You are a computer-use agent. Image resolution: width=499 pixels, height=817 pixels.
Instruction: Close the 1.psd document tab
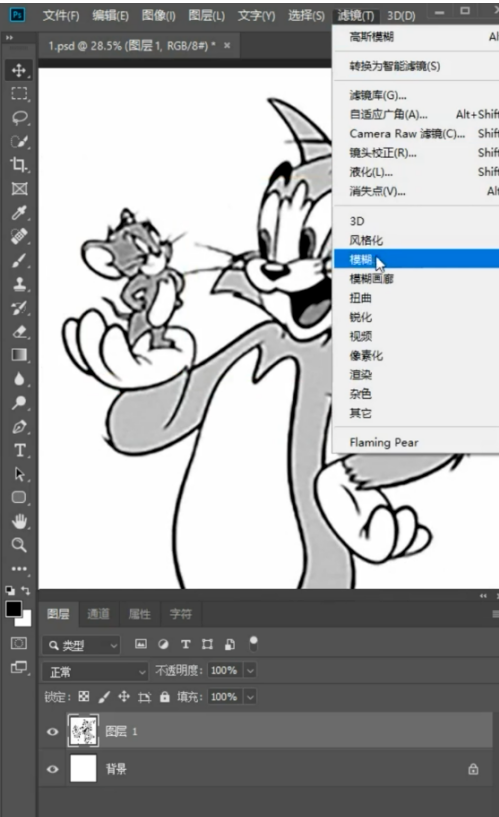pyautogui.click(x=227, y=45)
